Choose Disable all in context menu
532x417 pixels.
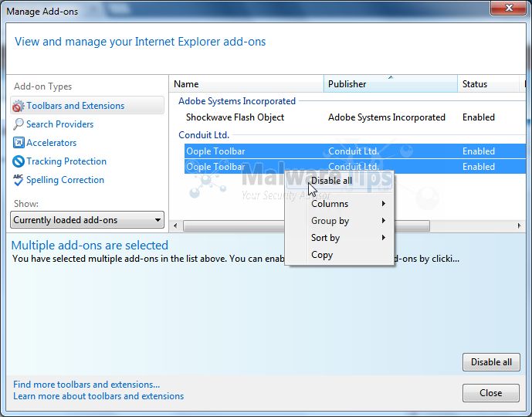[x=332, y=181]
